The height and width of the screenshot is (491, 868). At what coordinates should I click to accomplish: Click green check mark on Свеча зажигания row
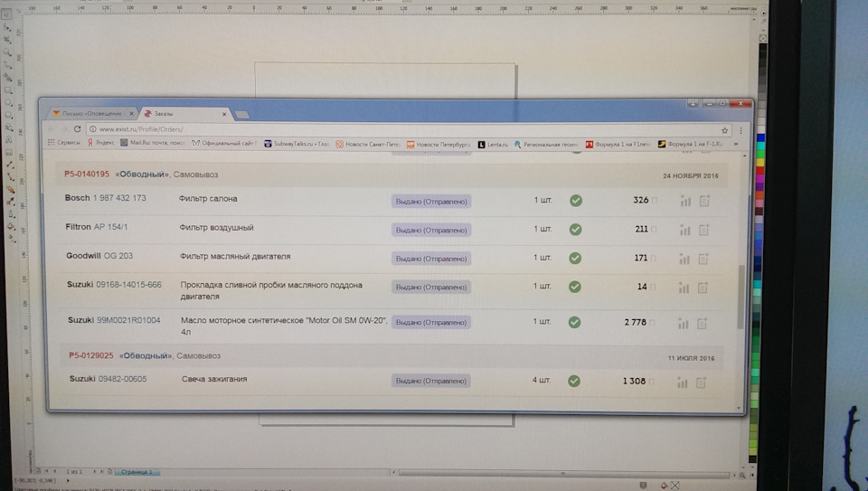pos(574,381)
